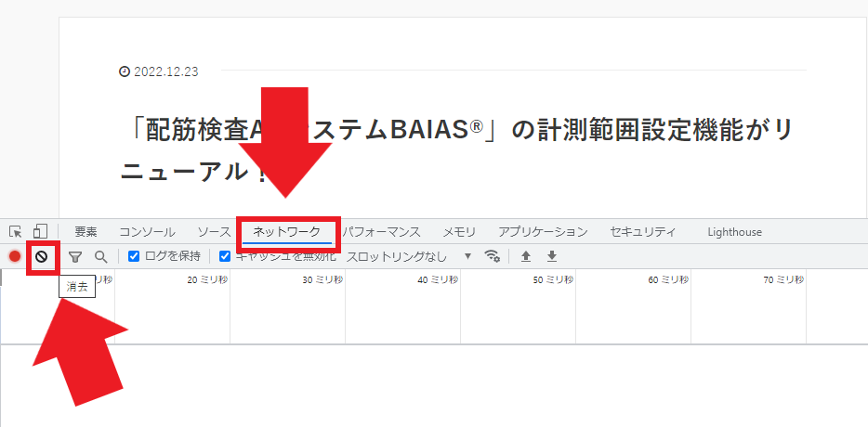This screenshot has width=868, height=427.
Task: Switch to the パフォーマンス tab
Action: [x=381, y=232]
